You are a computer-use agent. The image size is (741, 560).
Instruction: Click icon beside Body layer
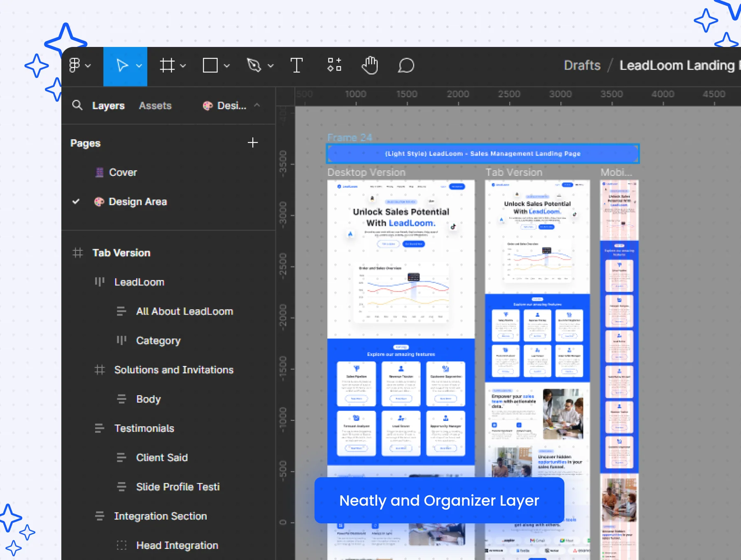coord(121,399)
